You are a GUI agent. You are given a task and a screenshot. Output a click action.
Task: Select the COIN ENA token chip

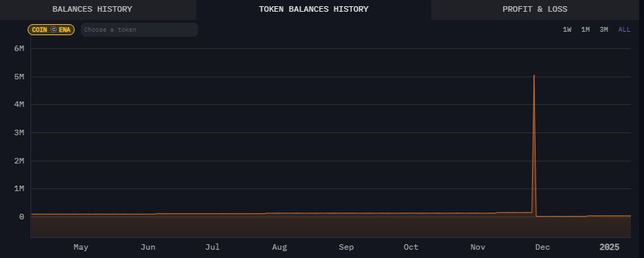[x=51, y=30]
